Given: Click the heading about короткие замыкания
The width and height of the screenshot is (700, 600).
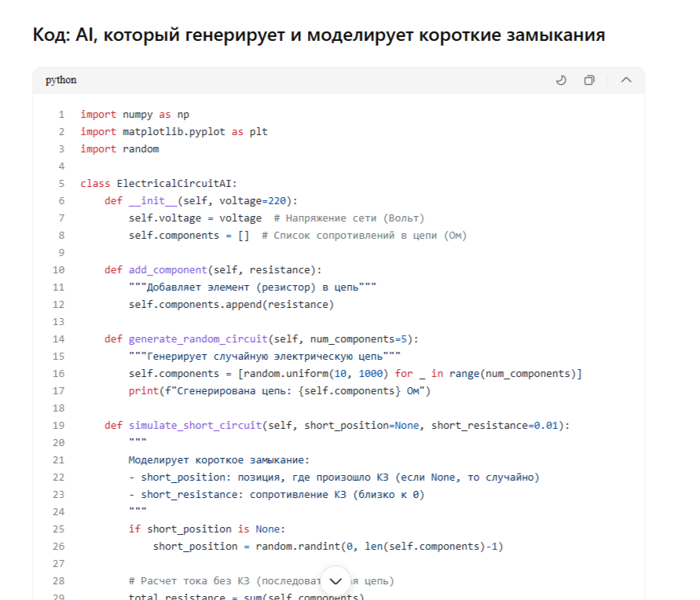Looking at the screenshot, I should 318,35.
